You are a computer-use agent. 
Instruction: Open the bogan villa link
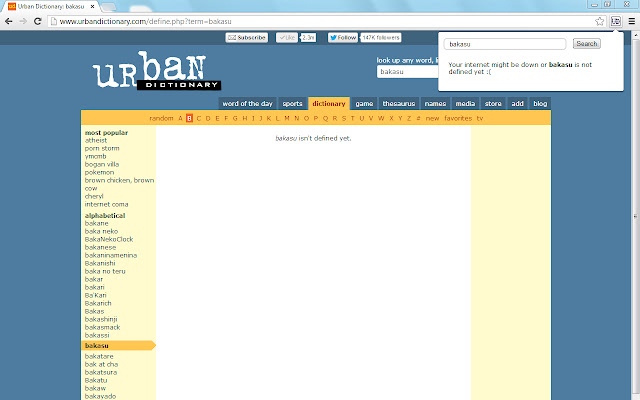click(x=102, y=164)
